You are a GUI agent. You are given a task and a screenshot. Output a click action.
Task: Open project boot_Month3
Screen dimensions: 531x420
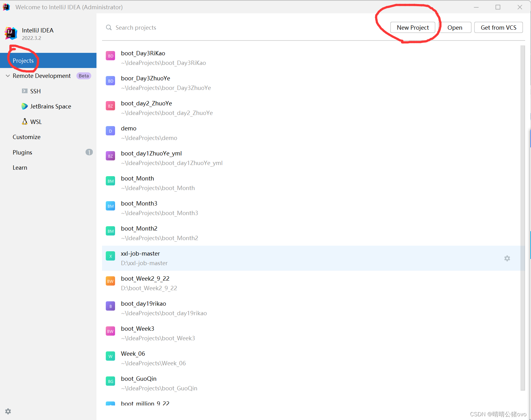pos(311,208)
